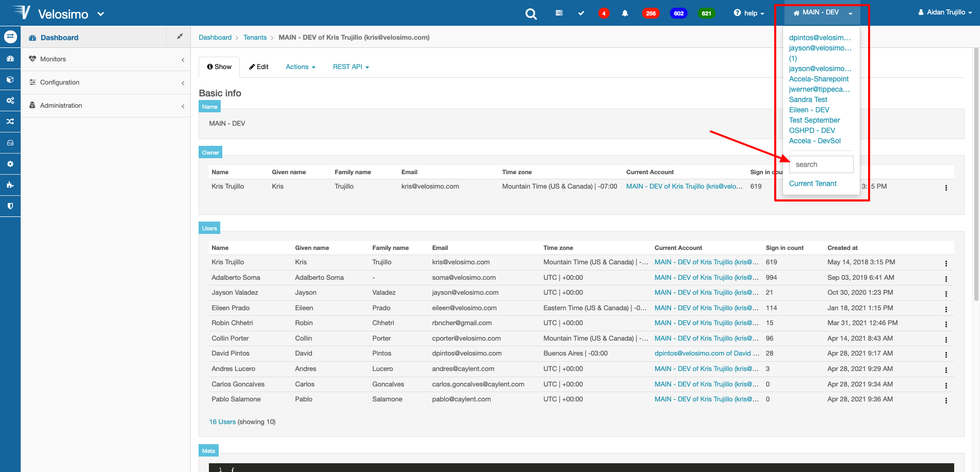Select the shield sidebar icon

10,206
